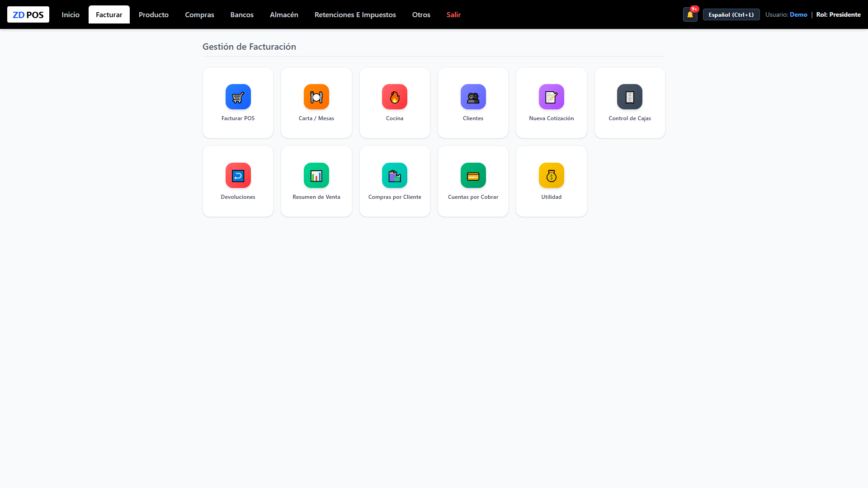Image resolution: width=868 pixels, height=488 pixels.
Task: Click the ZD POS logo
Action: coord(28,14)
